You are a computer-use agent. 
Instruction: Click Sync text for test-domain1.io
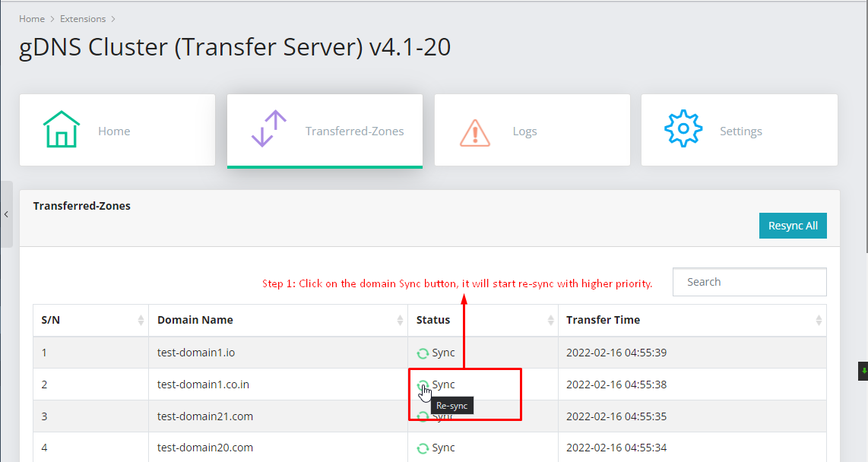(443, 353)
